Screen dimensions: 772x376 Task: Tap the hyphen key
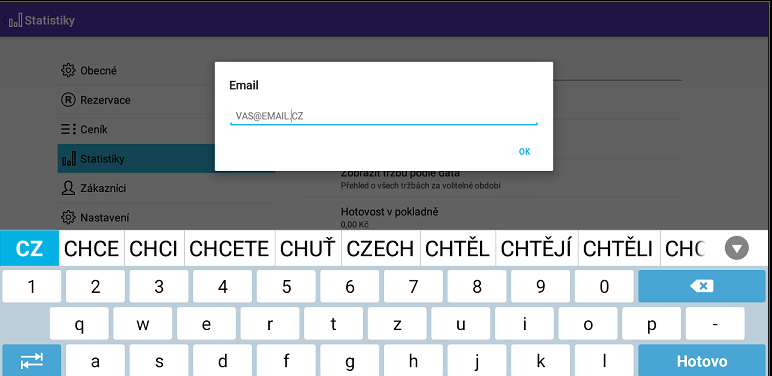715,324
